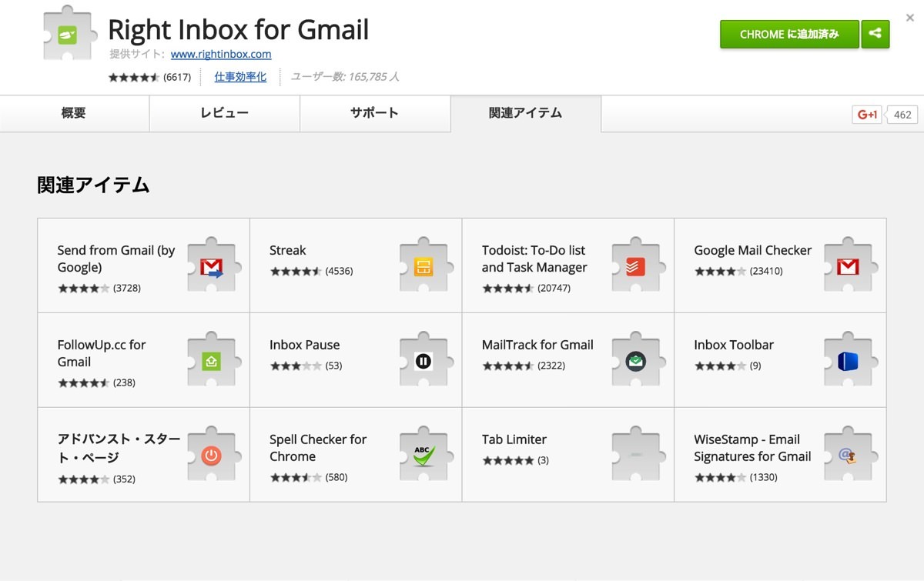Click the 仕事効率化 category link
The height and width of the screenshot is (581, 924).
pyautogui.click(x=240, y=77)
